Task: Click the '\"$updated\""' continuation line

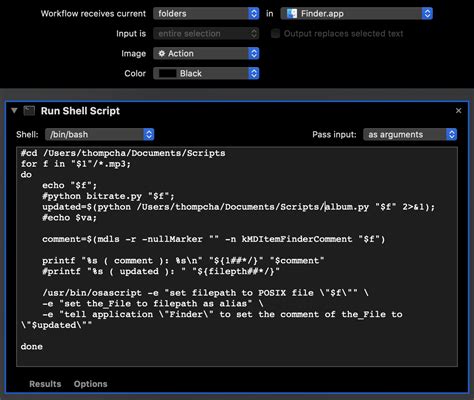Action: point(56,325)
